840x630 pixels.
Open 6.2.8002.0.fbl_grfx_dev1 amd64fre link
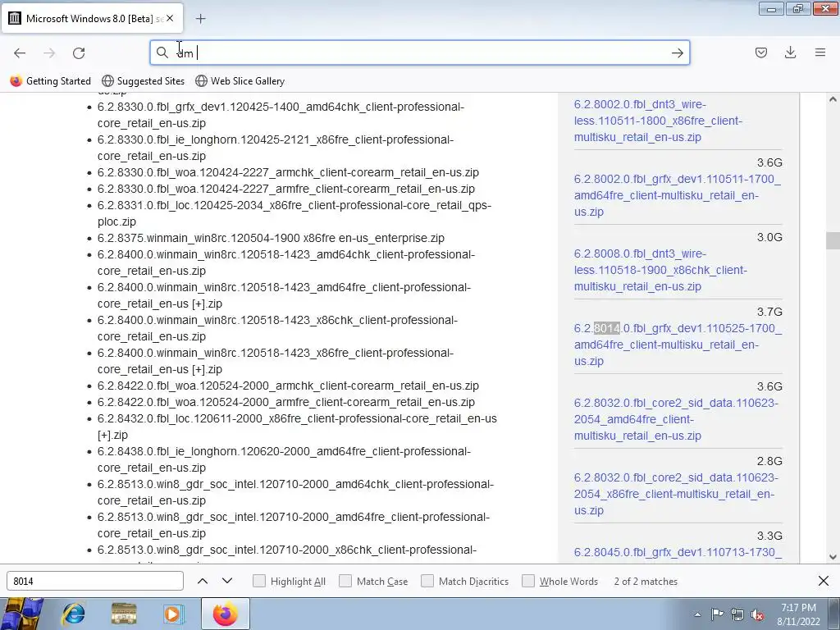(x=677, y=195)
